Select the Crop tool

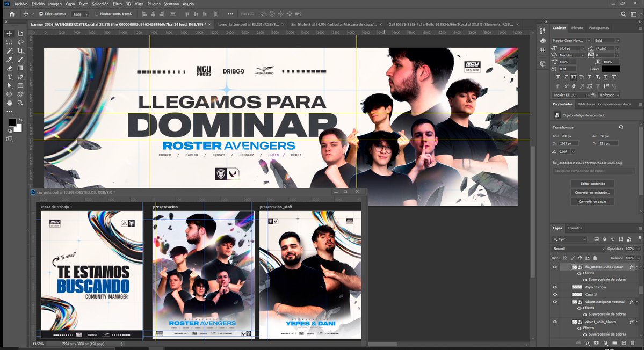pyautogui.click(x=20, y=51)
